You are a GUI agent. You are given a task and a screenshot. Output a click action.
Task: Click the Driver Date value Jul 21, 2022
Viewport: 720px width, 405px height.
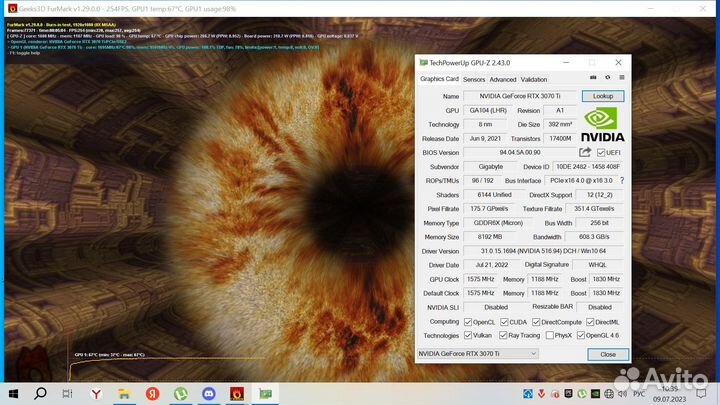click(491, 265)
